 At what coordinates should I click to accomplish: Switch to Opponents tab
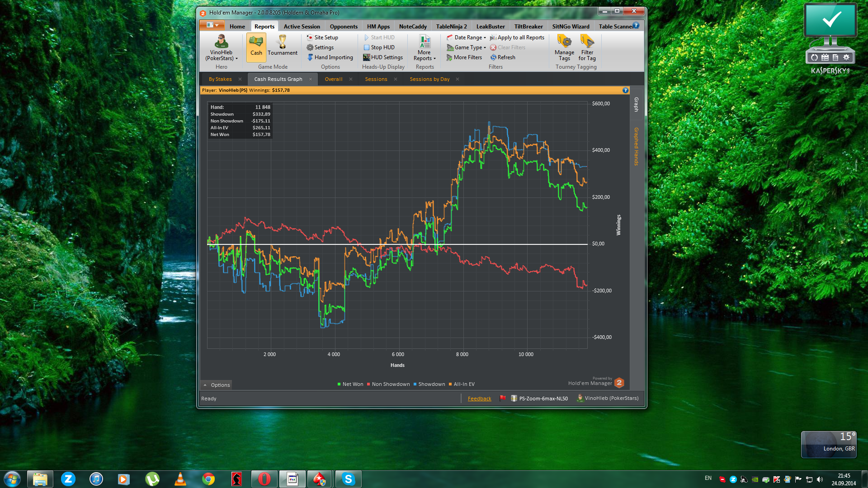point(344,27)
